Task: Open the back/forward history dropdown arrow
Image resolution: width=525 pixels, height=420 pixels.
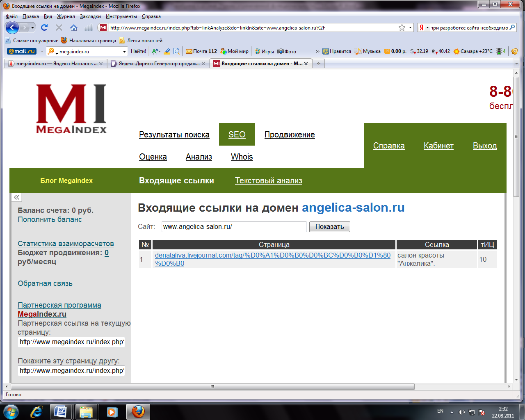Action: tap(33, 27)
